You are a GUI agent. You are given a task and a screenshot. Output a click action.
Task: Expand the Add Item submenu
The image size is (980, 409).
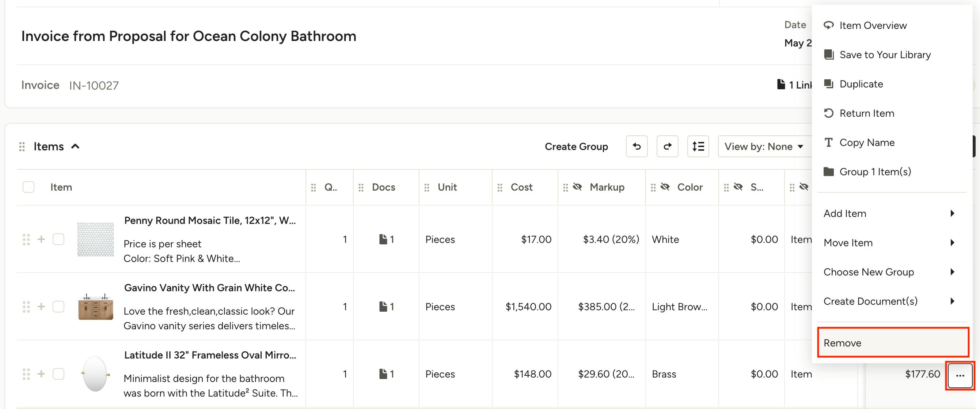[892, 214]
